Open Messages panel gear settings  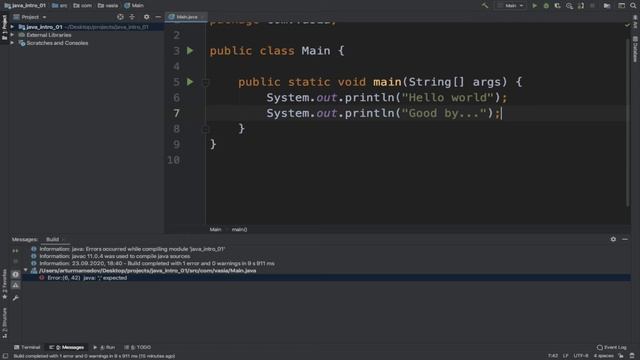(613, 239)
